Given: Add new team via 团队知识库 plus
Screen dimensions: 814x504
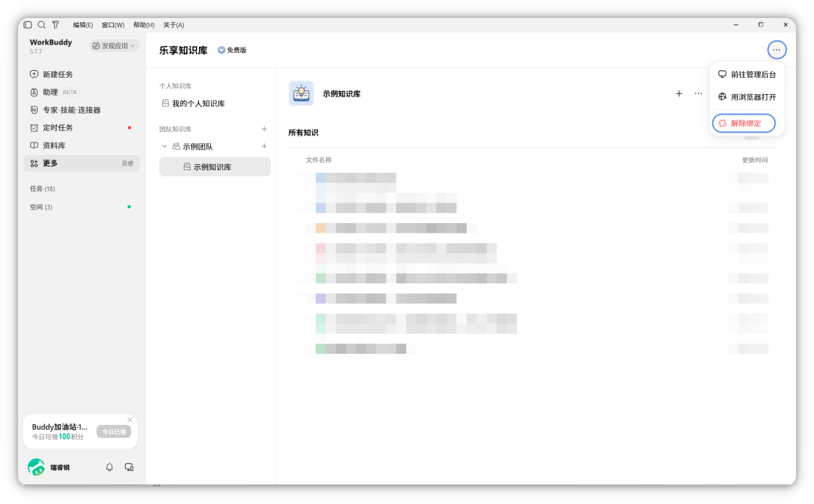Looking at the screenshot, I should pyautogui.click(x=265, y=129).
